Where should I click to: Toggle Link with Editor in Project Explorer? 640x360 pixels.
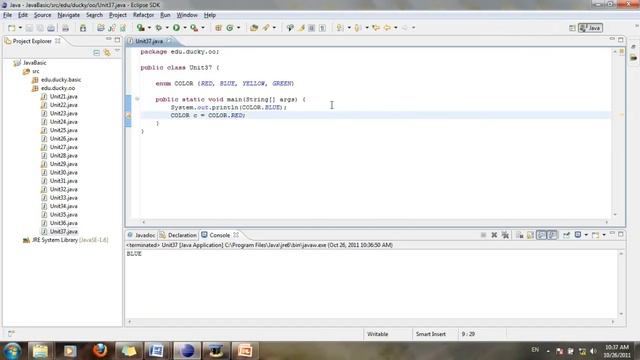coord(107,53)
